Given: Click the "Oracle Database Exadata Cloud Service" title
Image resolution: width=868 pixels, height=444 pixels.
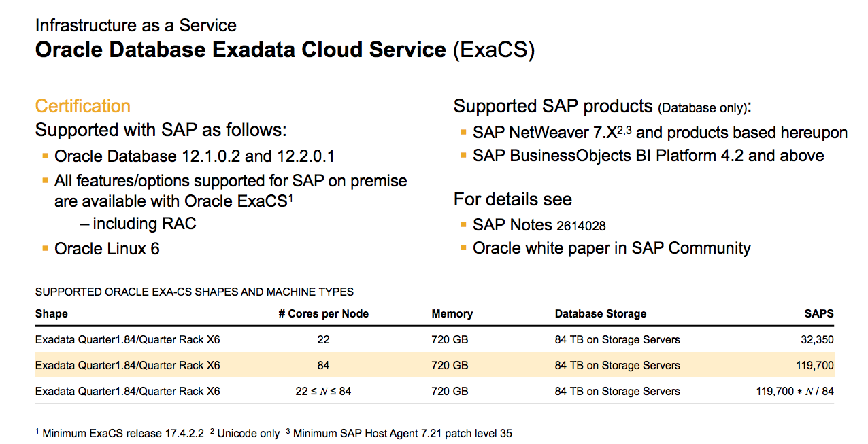Looking at the screenshot, I should tap(240, 50).
